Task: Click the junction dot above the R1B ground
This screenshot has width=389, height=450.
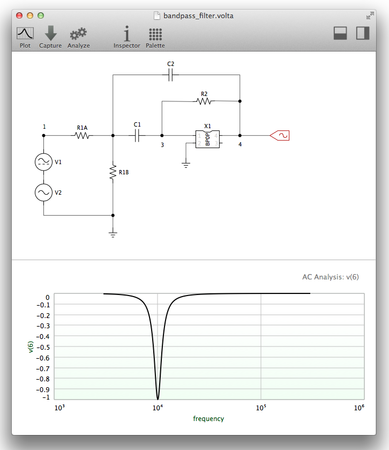Action: pos(113,215)
